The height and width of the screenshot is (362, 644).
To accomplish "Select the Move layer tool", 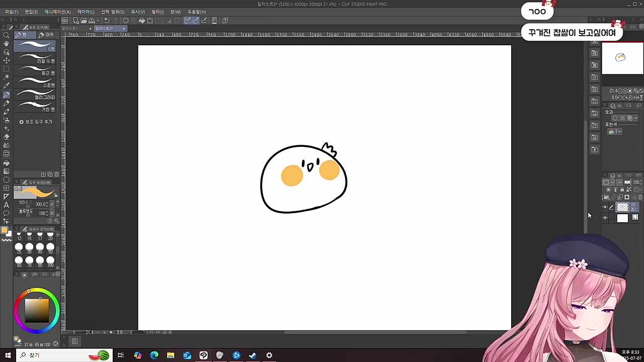I will pyautogui.click(x=7, y=61).
